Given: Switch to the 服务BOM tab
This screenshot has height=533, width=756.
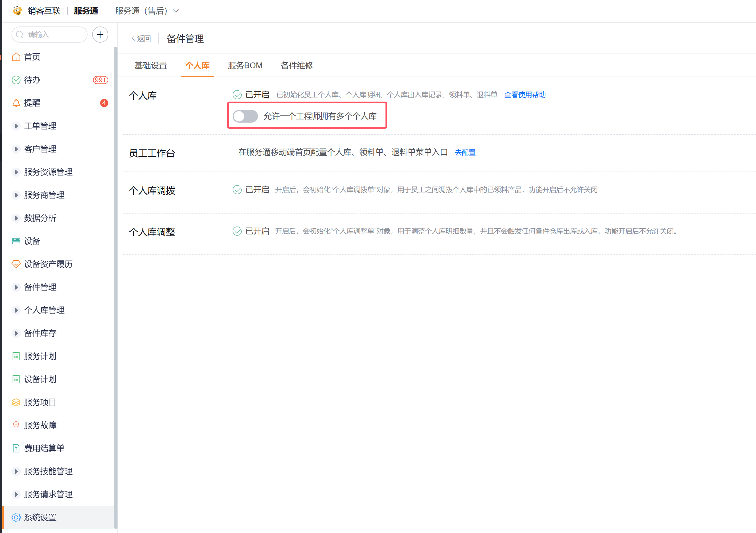Looking at the screenshot, I should coord(245,66).
